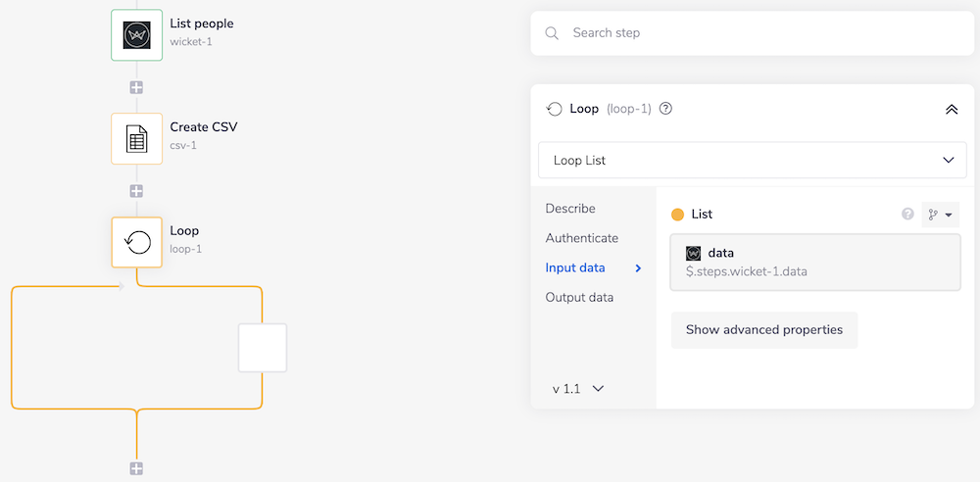The image size is (980, 482).
Task: Collapse the Loop properties panel
Action: click(951, 109)
